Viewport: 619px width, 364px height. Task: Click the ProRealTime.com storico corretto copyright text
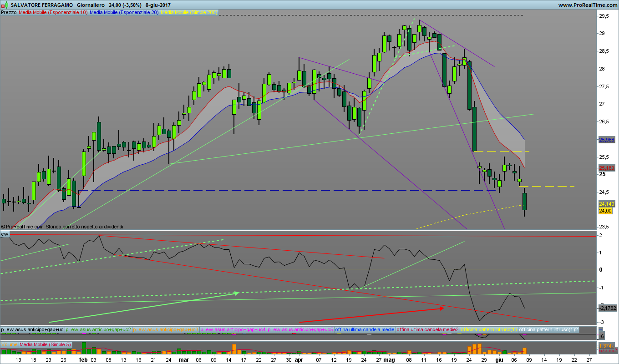pos(62,226)
